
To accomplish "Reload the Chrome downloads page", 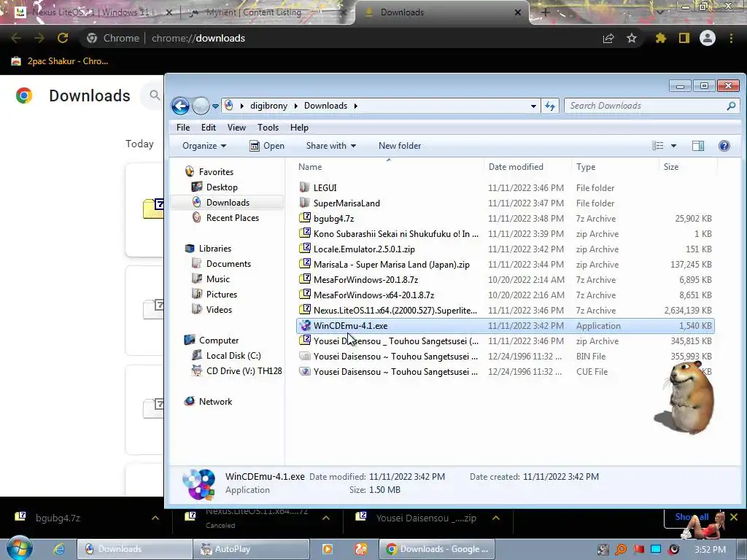I will coord(63,38).
